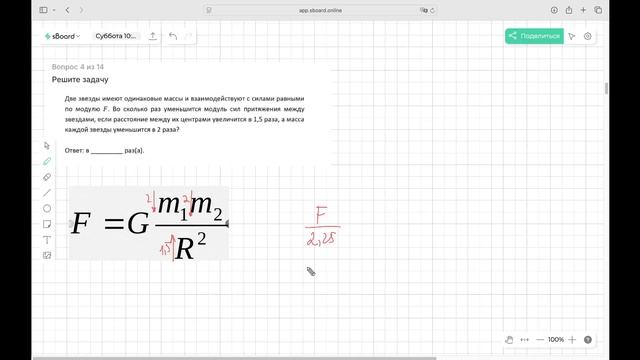Viewport: 640px width, 360px height.
Task: Select the eraser tool
Action: coord(47,177)
